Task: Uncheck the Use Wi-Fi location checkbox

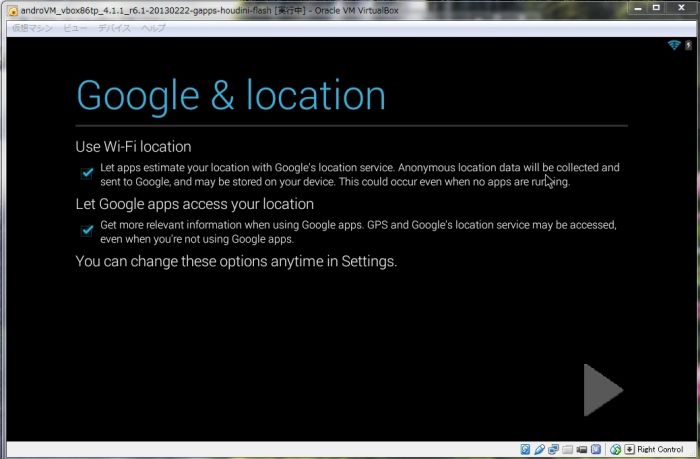Action: point(87,173)
